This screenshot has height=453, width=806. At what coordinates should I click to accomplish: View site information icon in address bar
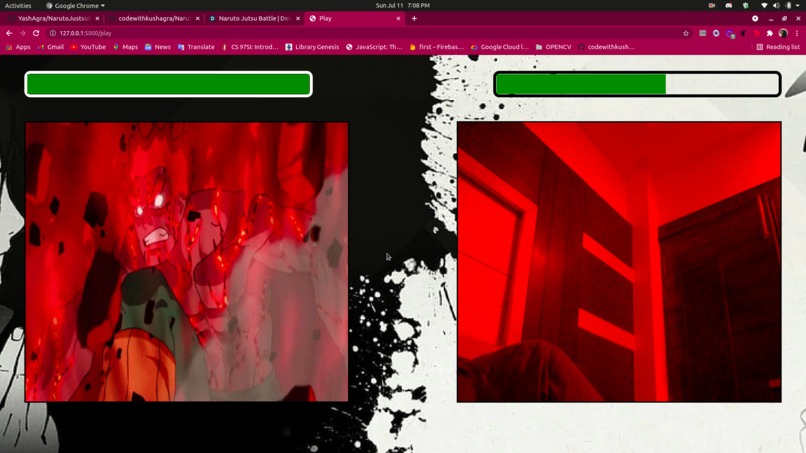pos(52,33)
